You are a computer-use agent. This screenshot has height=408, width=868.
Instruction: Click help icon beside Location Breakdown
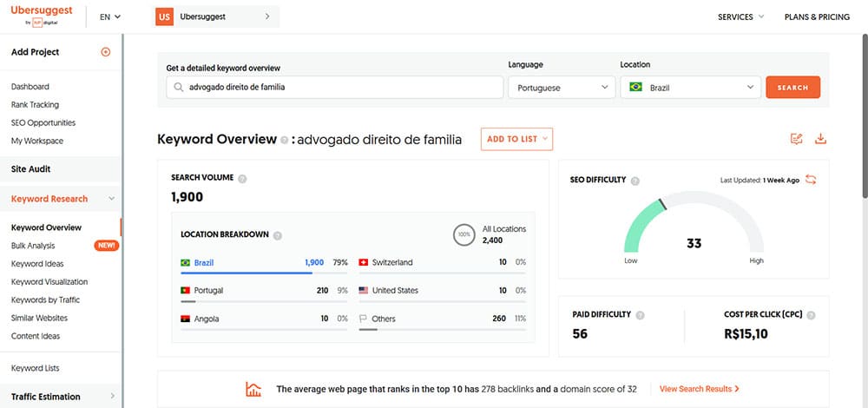click(x=278, y=235)
